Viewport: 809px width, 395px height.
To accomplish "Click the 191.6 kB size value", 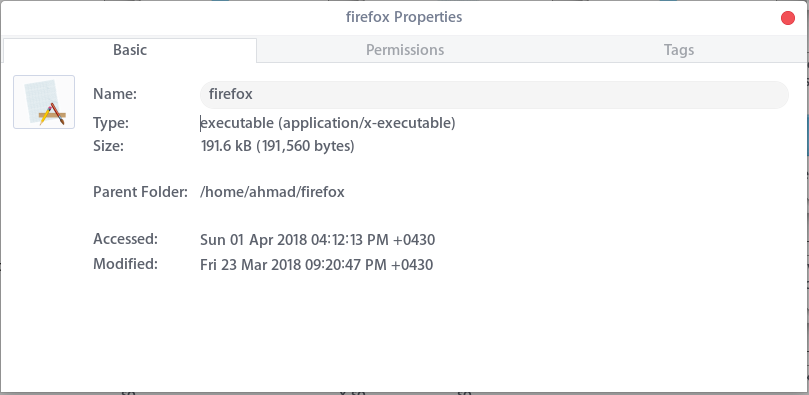I will pos(226,146).
